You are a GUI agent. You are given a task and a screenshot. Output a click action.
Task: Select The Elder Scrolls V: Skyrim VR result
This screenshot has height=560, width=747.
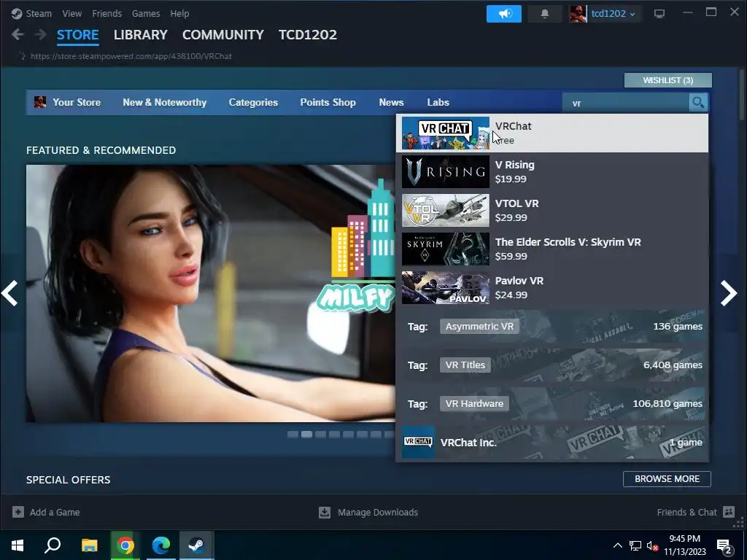pos(552,249)
